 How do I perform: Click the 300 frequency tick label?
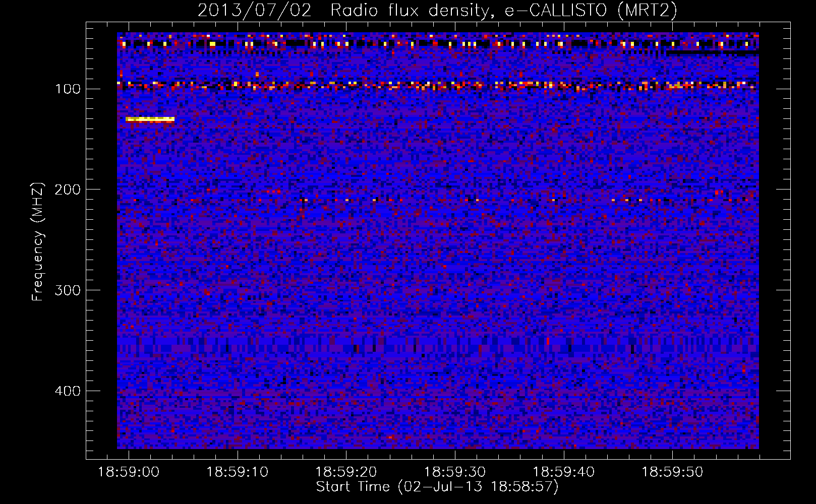coord(68,290)
